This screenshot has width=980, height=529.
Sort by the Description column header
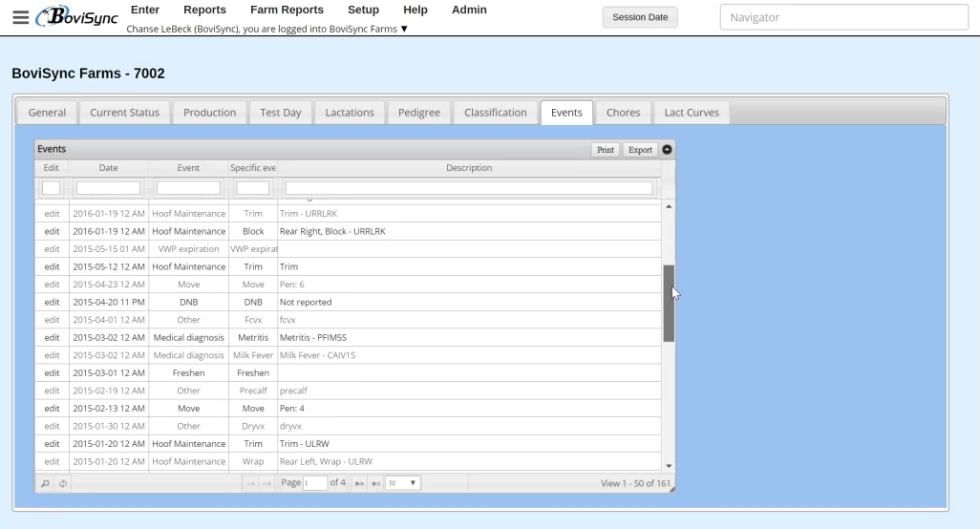point(469,168)
